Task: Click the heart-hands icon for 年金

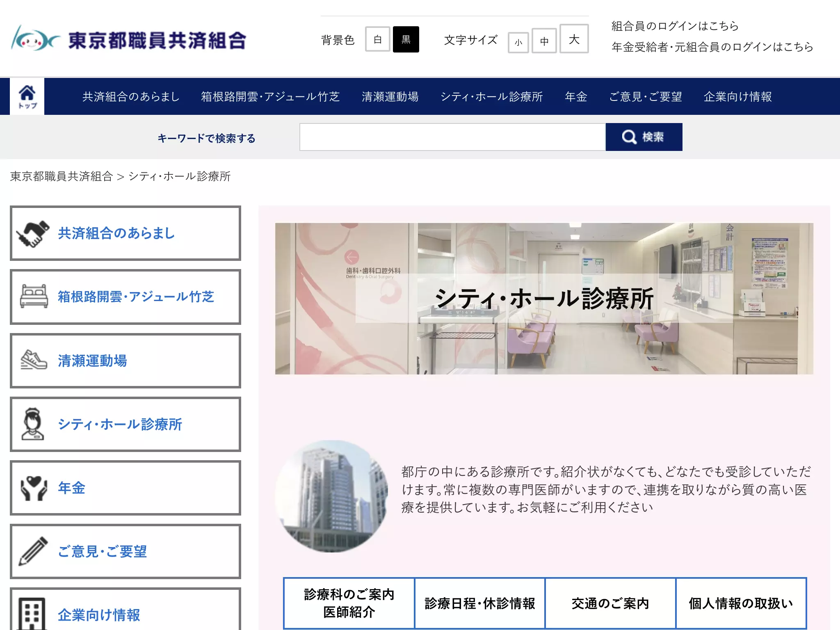Action: (x=34, y=488)
